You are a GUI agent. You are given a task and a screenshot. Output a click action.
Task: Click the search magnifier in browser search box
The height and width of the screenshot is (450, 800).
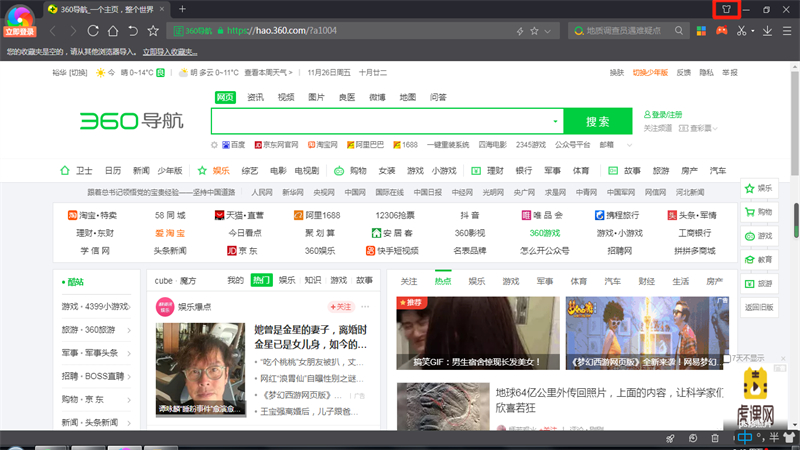679,31
